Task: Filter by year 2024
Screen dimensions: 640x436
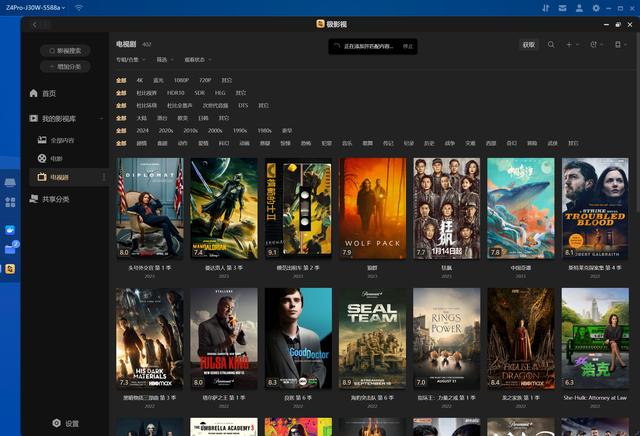Action: click(142, 131)
